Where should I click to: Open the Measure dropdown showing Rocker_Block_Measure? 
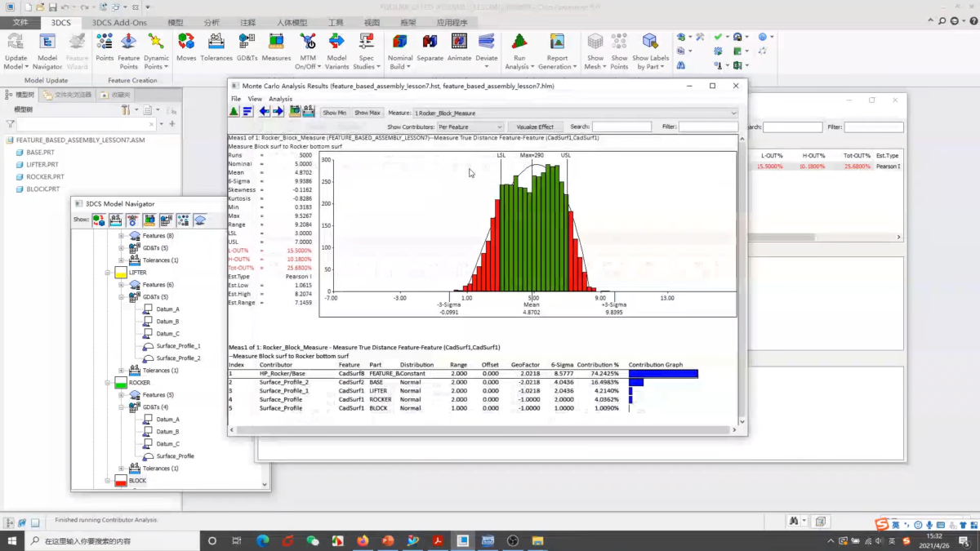coord(575,113)
